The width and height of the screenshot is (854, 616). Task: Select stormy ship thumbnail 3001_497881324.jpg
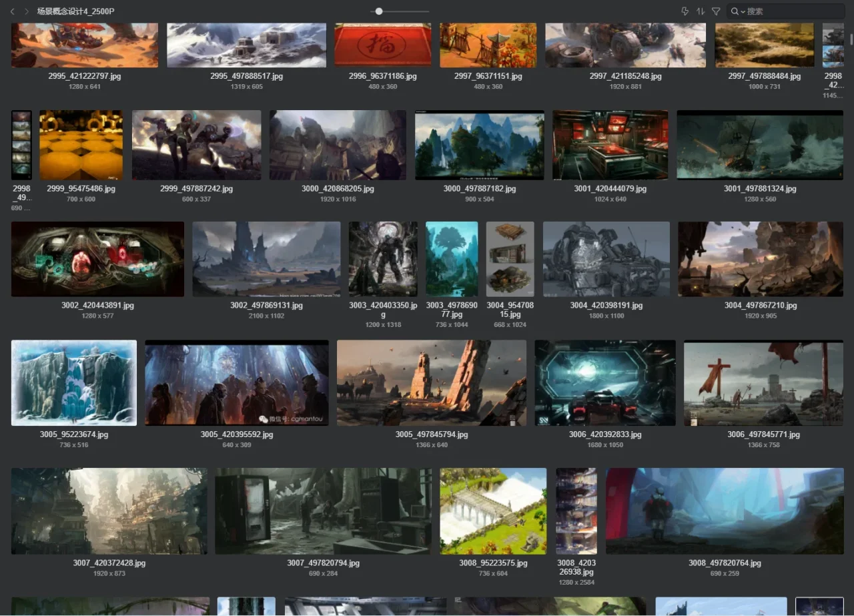[x=760, y=145]
